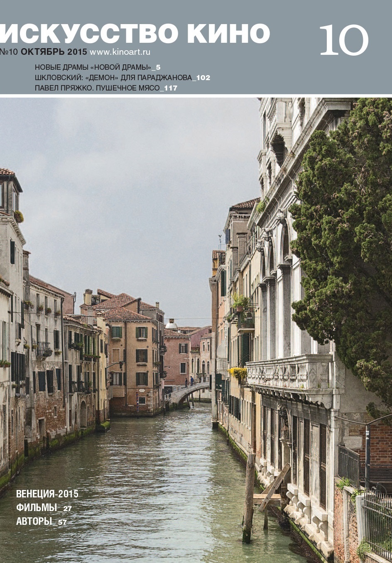
Task: Click the АВТОРЫ_57 caption
Action: 41,521
